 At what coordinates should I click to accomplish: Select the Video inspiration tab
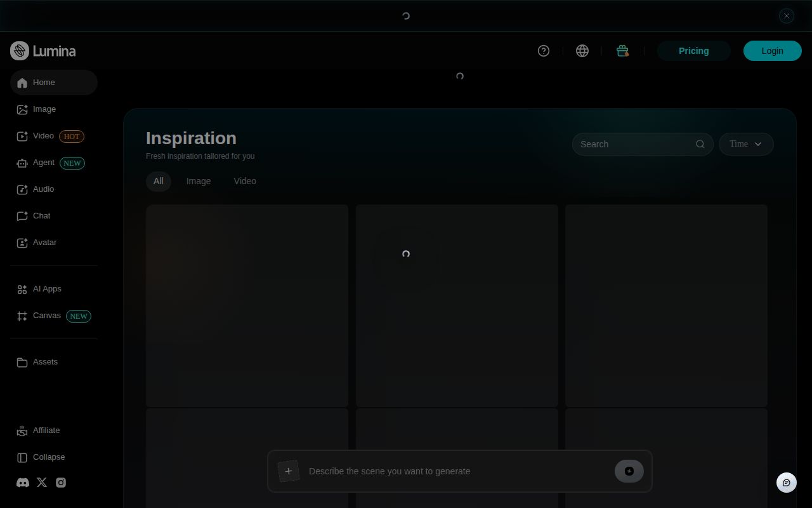pos(245,181)
